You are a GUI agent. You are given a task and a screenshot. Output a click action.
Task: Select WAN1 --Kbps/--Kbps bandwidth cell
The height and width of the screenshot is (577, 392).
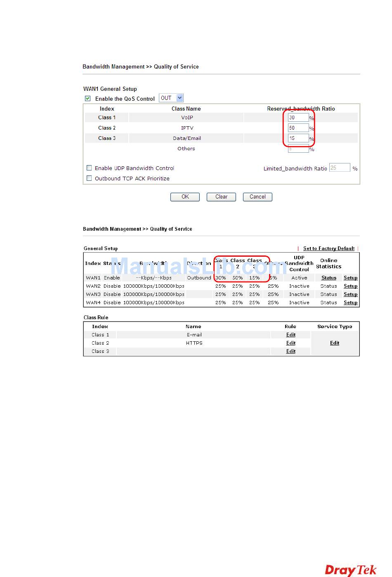[x=153, y=278]
